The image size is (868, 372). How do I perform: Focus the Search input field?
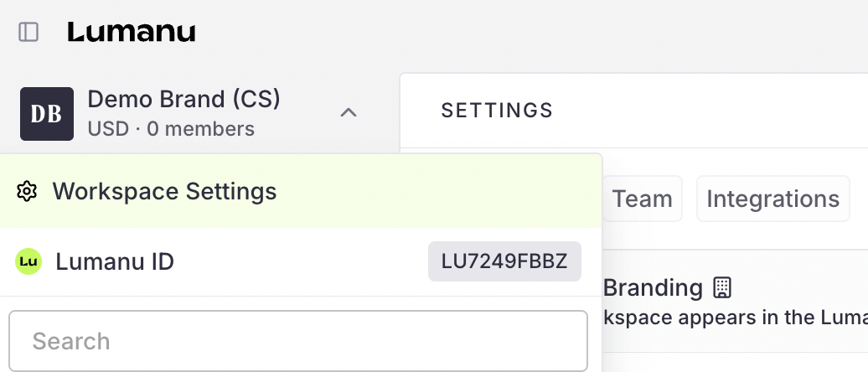[298, 341]
